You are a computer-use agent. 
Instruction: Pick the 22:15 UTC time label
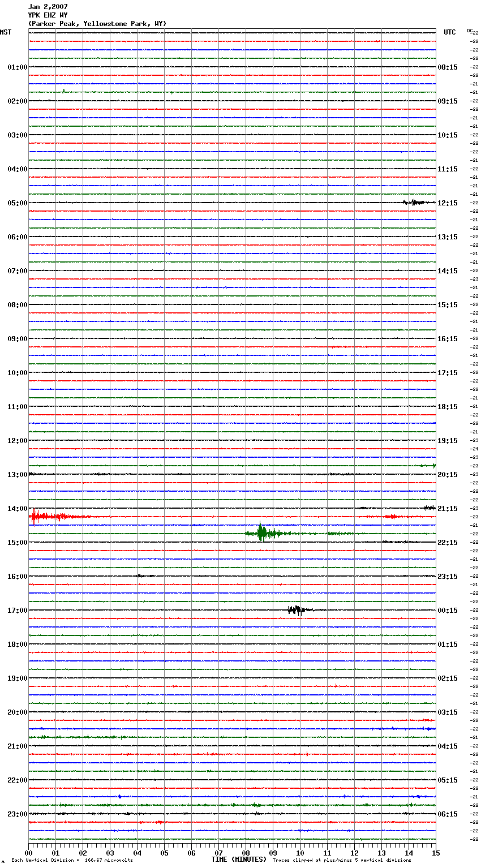(448, 543)
